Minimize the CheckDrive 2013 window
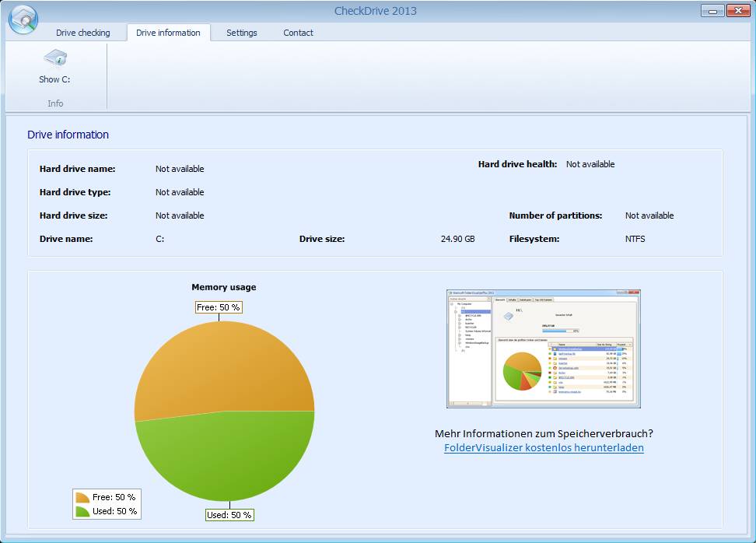756x543 pixels. 712,11
